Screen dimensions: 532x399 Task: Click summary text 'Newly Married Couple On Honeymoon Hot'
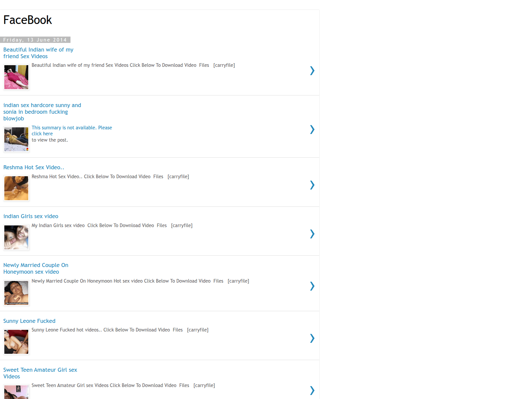(x=140, y=281)
